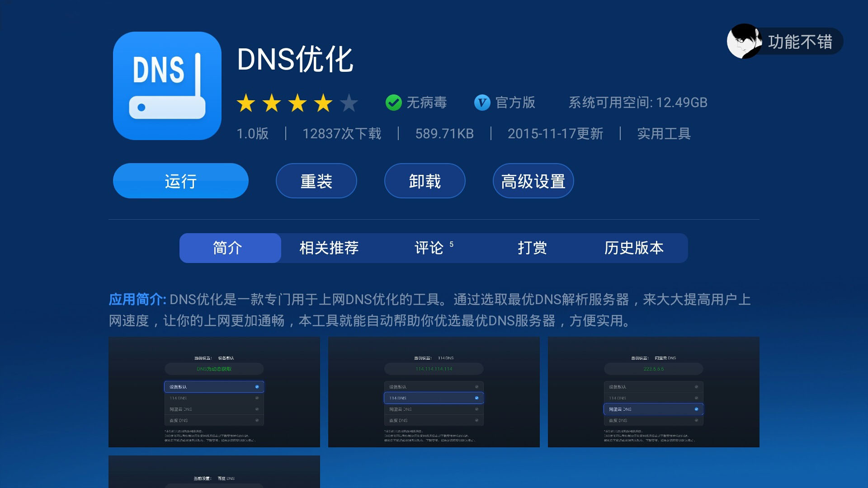Open second screenshot showing 114 DNS selected

click(x=434, y=392)
